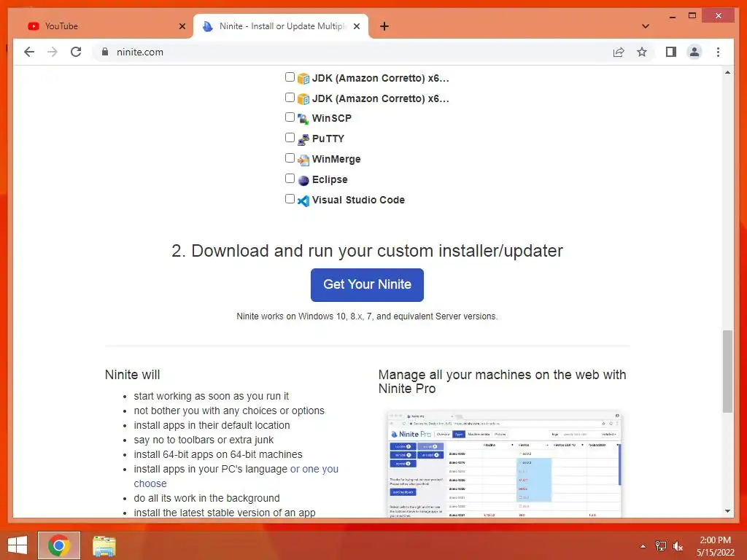
Task: Switch to the YouTube tab
Action: click(x=106, y=26)
